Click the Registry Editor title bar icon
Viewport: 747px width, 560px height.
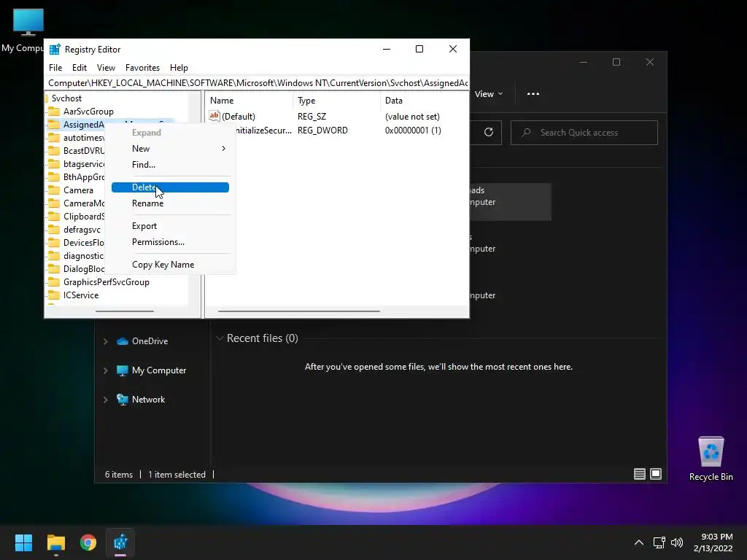[x=55, y=49]
